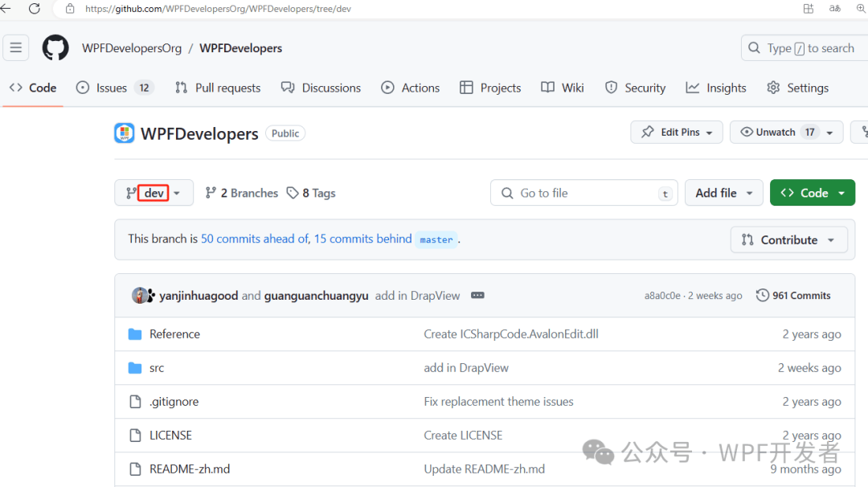Viewport: 868px width, 487px height.
Task: Open the master branch link
Action: 436,239
